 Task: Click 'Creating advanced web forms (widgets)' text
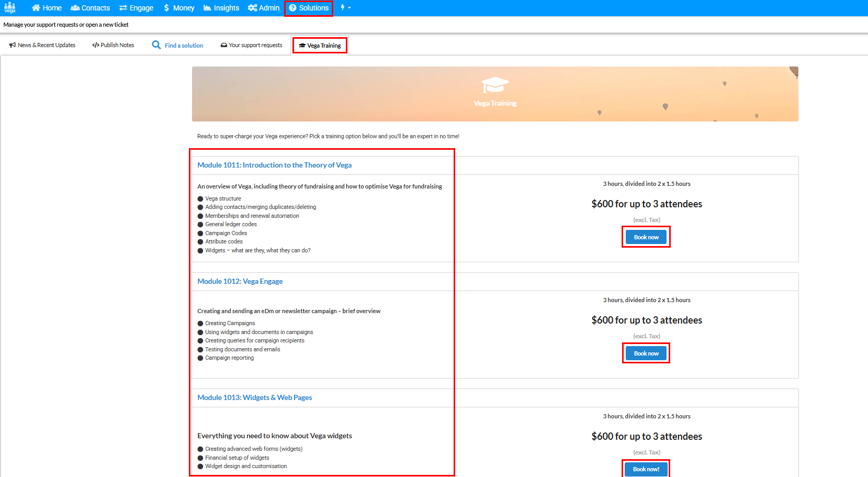coord(254,449)
